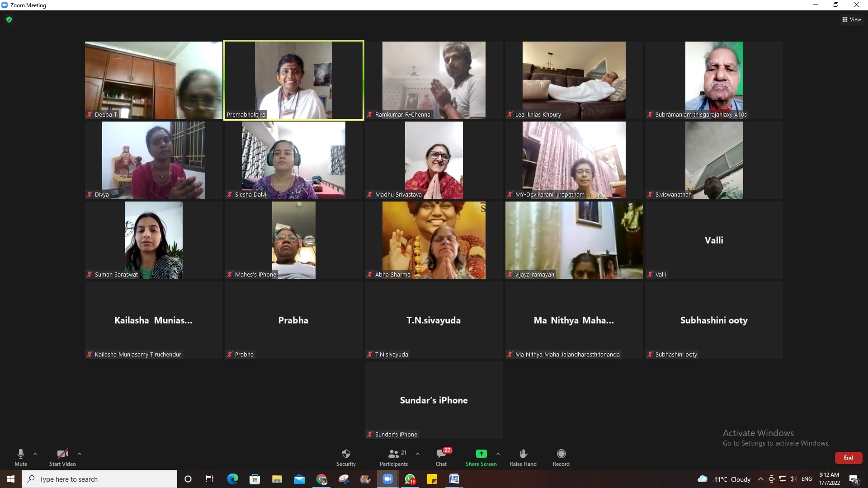
Task: Select Madhu Srivastava's video tile
Action: click(434, 160)
